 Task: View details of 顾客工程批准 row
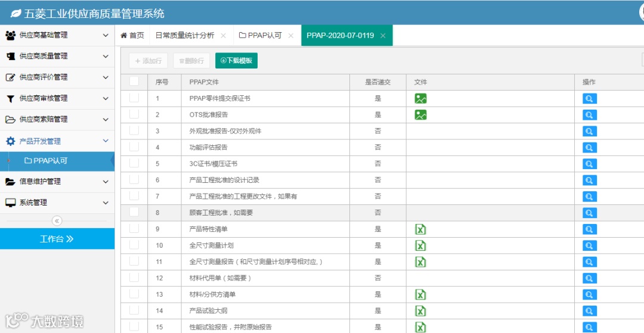pos(589,213)
